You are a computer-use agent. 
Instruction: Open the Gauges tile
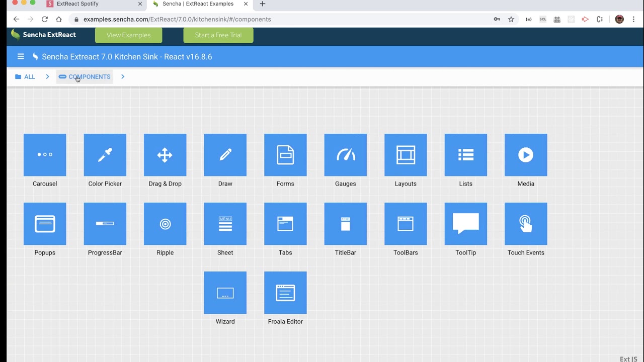tap(345, 155)
